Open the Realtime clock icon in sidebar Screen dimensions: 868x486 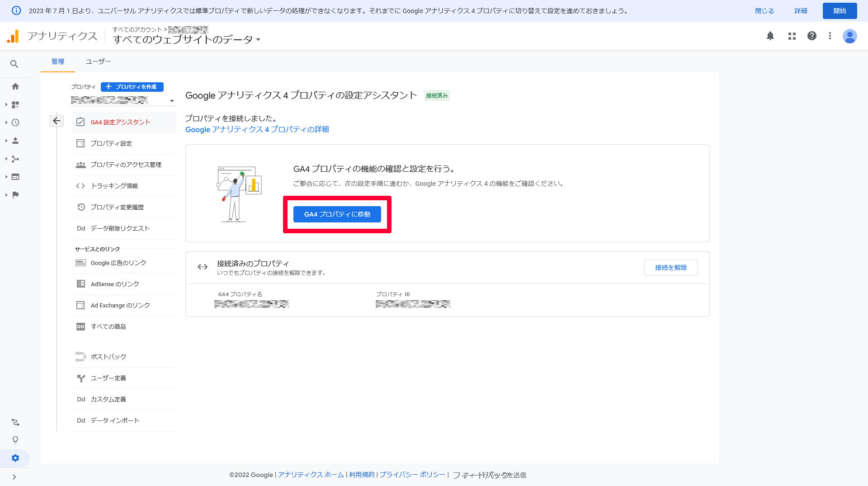point(15,123)
